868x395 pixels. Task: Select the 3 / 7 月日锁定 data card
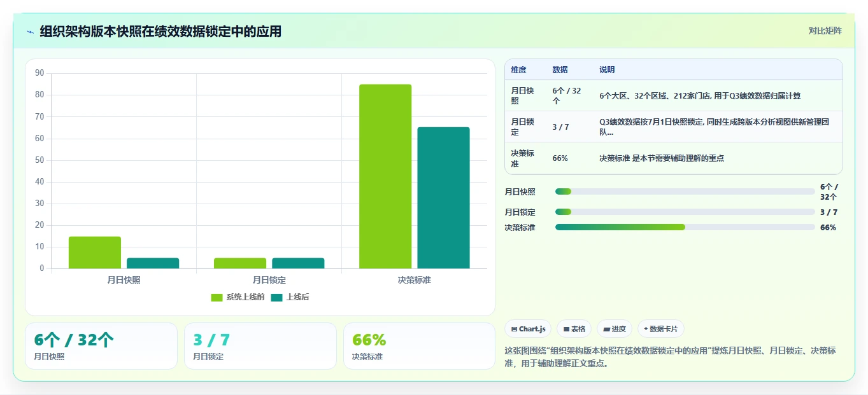pos(260,346)
